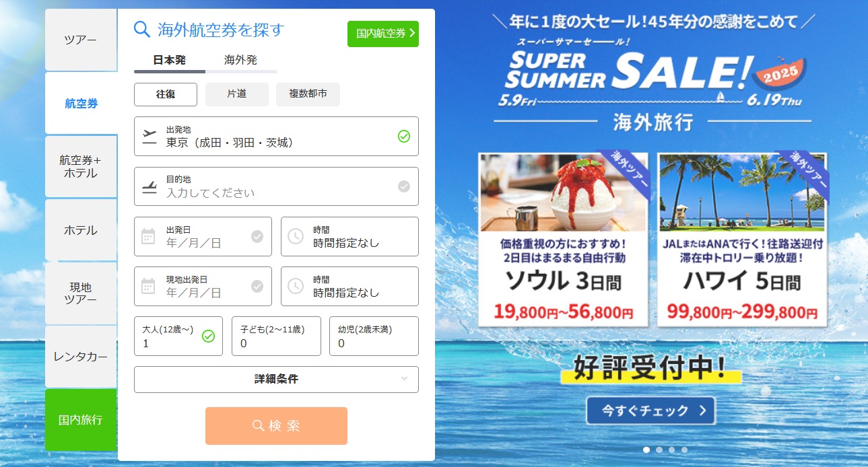The image size is (868, 467).
Task: Click the magnifying glass icon next to 海外航空券を探す
Action: (x=142, y=29)
